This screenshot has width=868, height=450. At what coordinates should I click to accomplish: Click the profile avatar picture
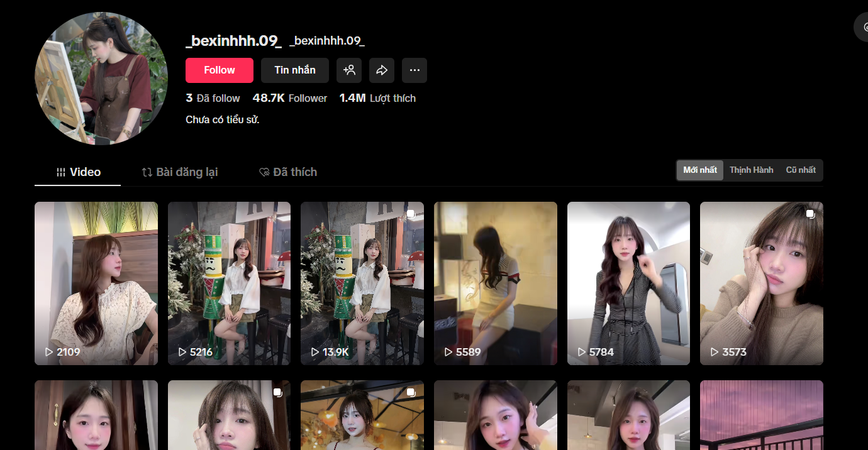pyautogui.click(x=101, y=78)
